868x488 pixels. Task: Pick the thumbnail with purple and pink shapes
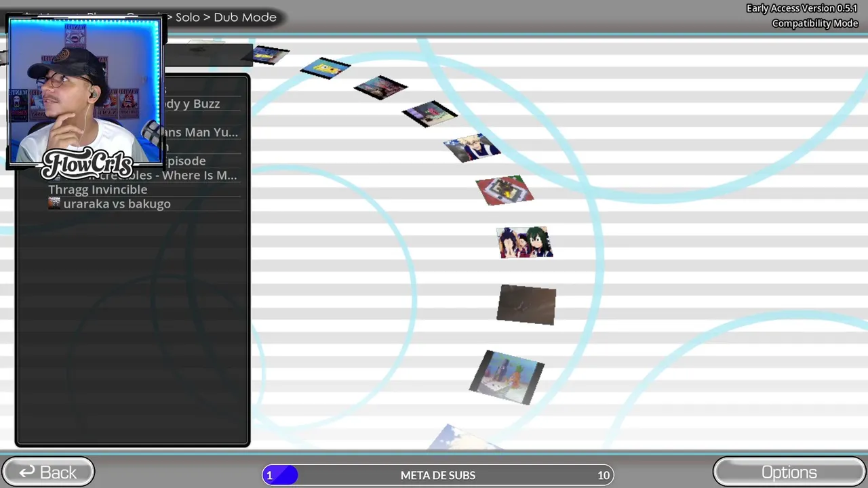click(430, 114)
